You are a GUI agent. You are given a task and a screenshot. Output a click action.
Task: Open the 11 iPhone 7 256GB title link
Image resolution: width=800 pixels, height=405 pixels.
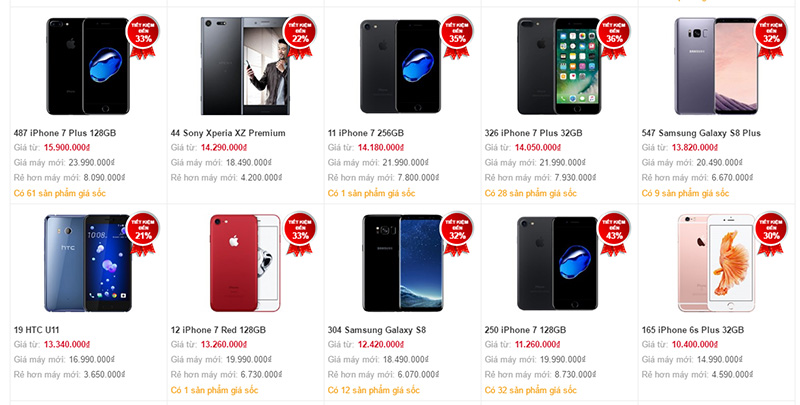(x=366, y=133)
